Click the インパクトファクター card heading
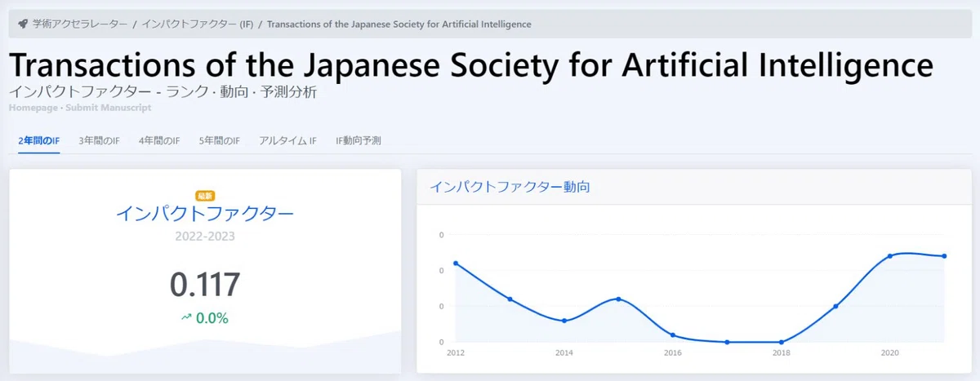The height and width of the screenshot is (381, 980). tap(205, 214)
